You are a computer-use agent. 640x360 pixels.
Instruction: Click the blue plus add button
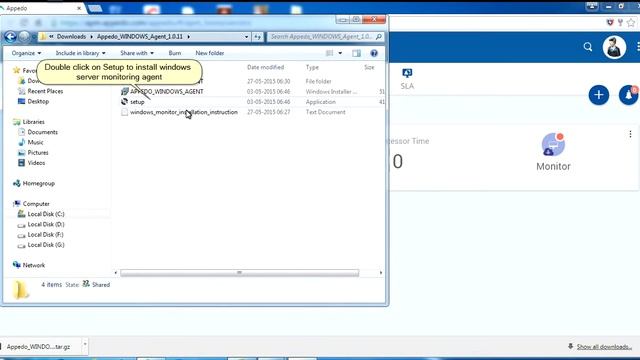(x=598, y=95)
